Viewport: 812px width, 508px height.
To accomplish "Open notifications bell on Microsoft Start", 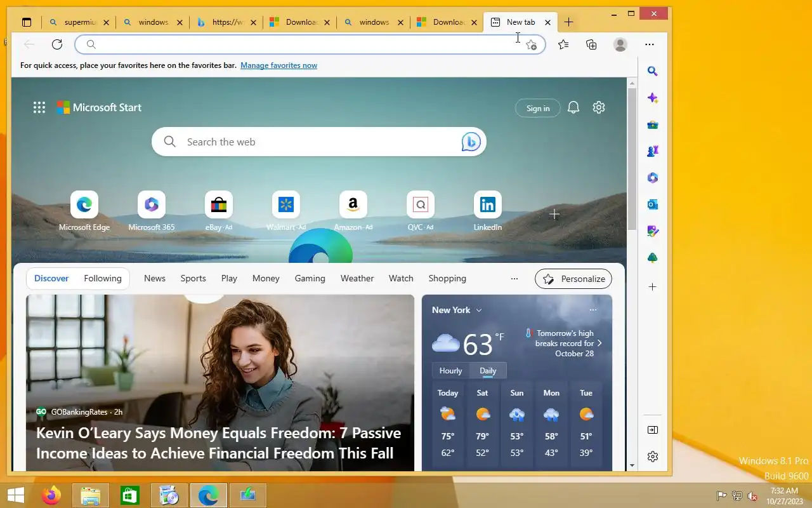I will coord(573,107).
